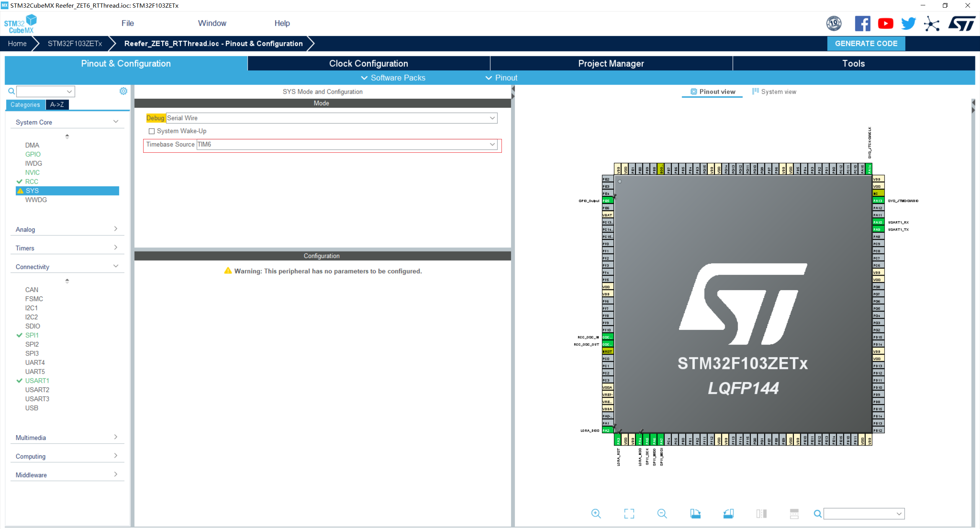The height and width of the screenshot is (529, 980).
Task: Open the settings gear in the categories panel
Action: (x=123, y=91)
